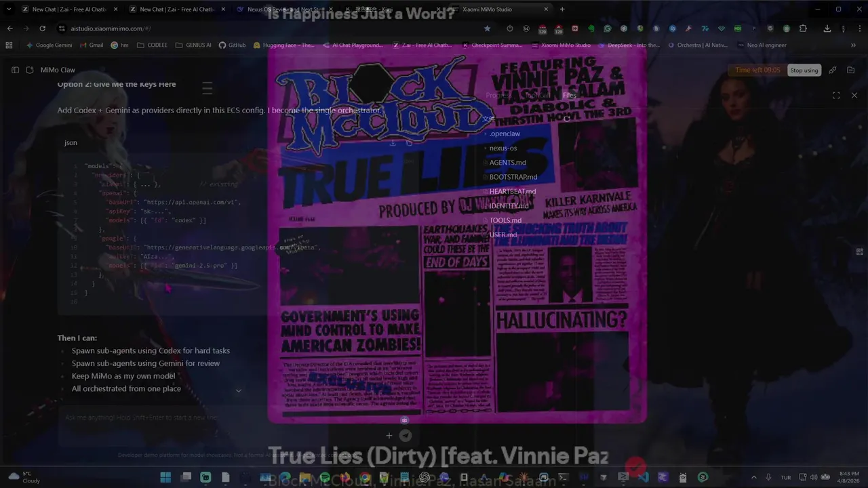This screenshot has height=488, width=868.
Task: Open IDENTITY.md file
Action: click(x=509, y=206)
